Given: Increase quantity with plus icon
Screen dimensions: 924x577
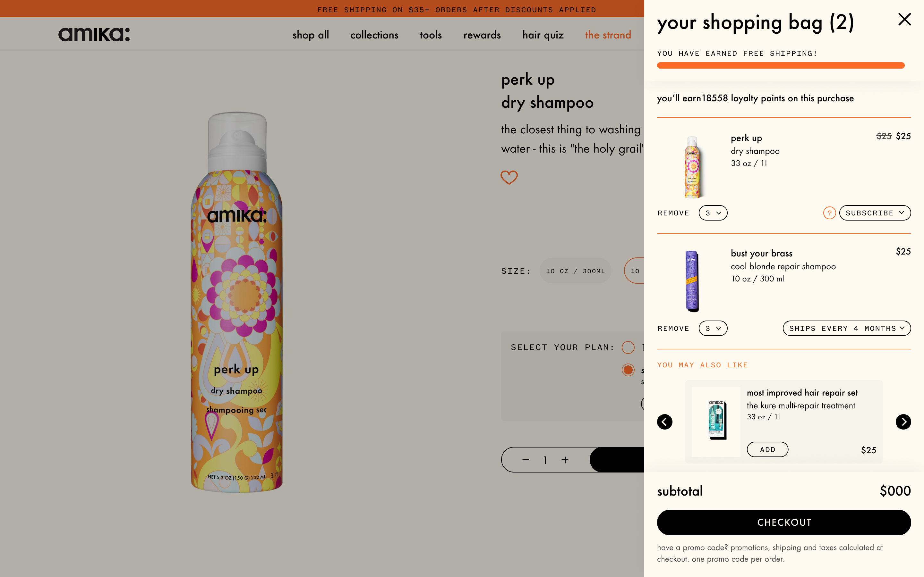Looking at the screenshot, I should [x=565, y=460].
